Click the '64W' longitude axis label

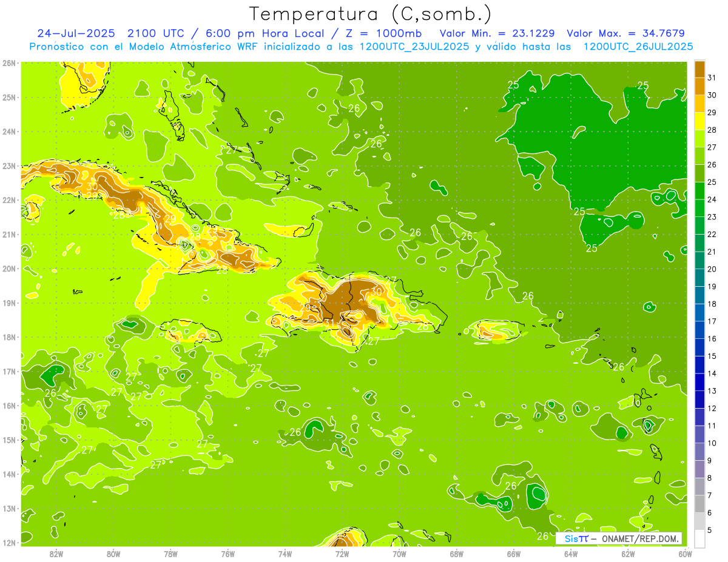point(571,554)
